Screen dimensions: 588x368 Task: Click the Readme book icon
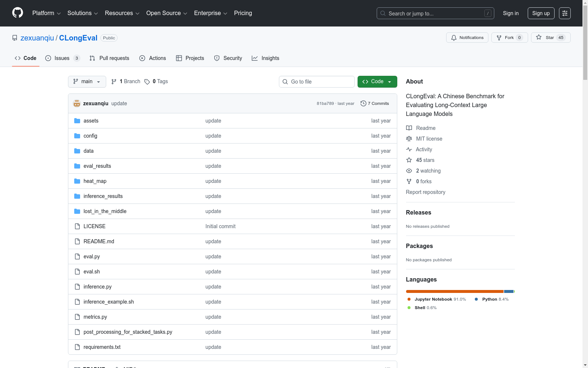[409, 128]
